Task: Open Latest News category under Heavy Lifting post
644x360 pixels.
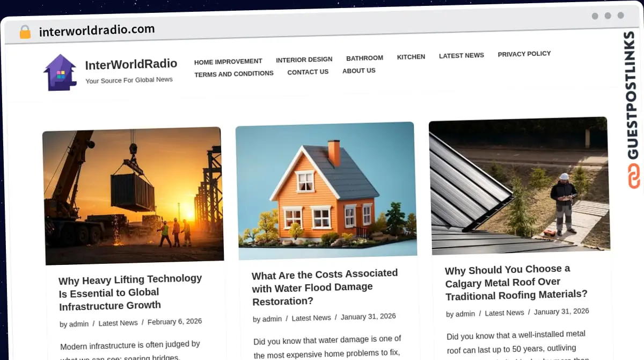Action: [x=118, y=323]
